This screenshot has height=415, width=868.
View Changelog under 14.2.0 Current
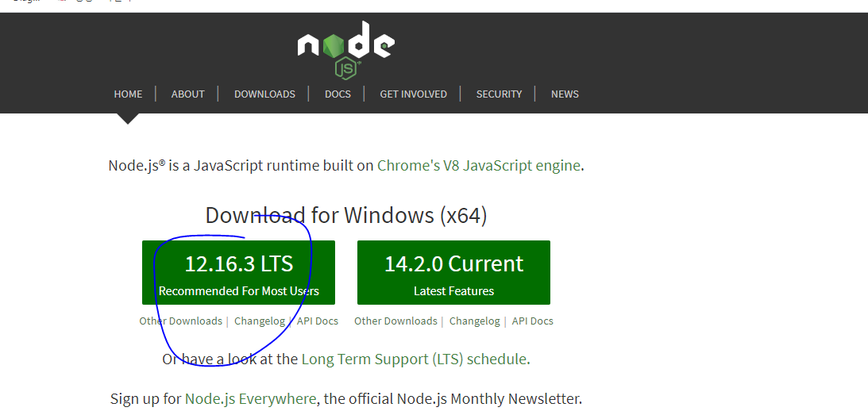point(474,321)
